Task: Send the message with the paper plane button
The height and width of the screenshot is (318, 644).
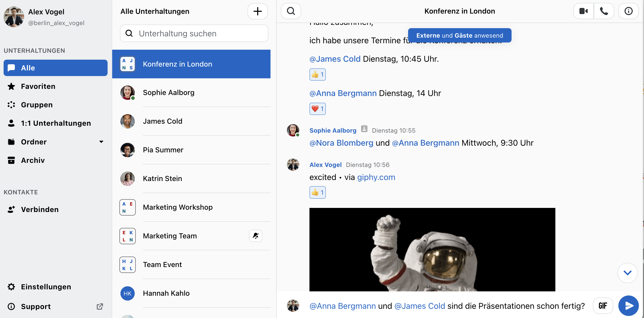Action: pos(628,305)
